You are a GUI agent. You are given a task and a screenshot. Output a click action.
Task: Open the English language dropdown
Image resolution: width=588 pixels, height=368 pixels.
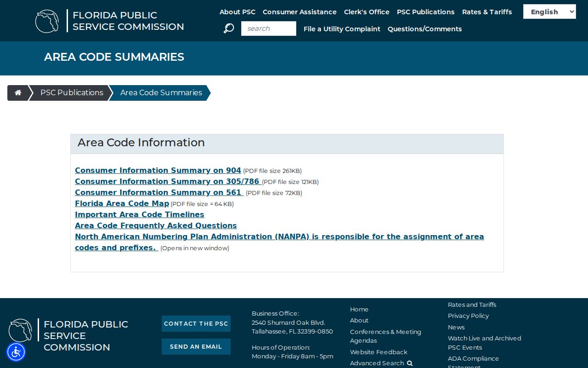click(549, 12)
